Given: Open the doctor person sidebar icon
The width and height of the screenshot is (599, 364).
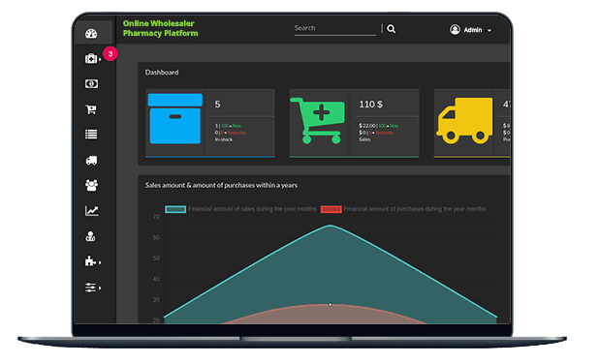Looking at the screenshot, I should (x=90, y=236).
